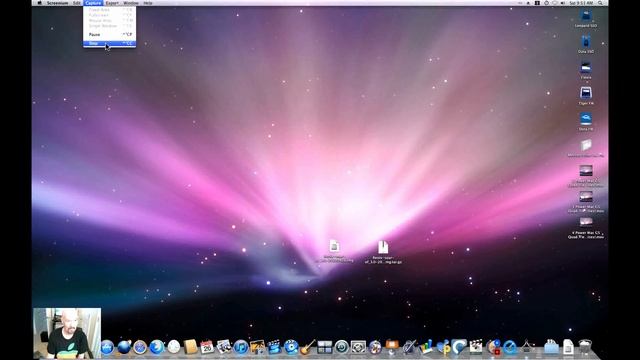Viewport: 640px width, 360px height.
Task: Select the text document beside the .tar.gz file
Action: [334, 246]
